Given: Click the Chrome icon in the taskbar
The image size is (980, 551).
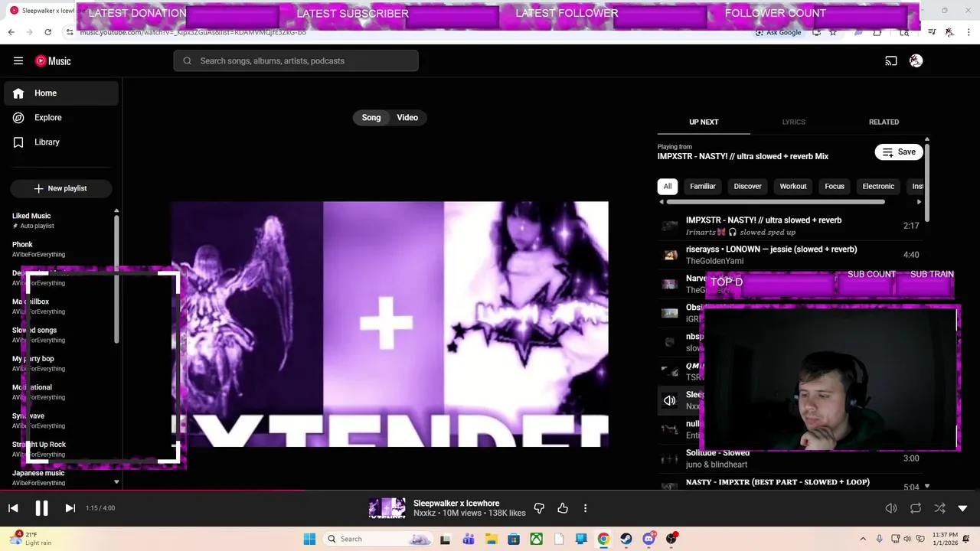Looking at the screenshot, I should [603, 539].
